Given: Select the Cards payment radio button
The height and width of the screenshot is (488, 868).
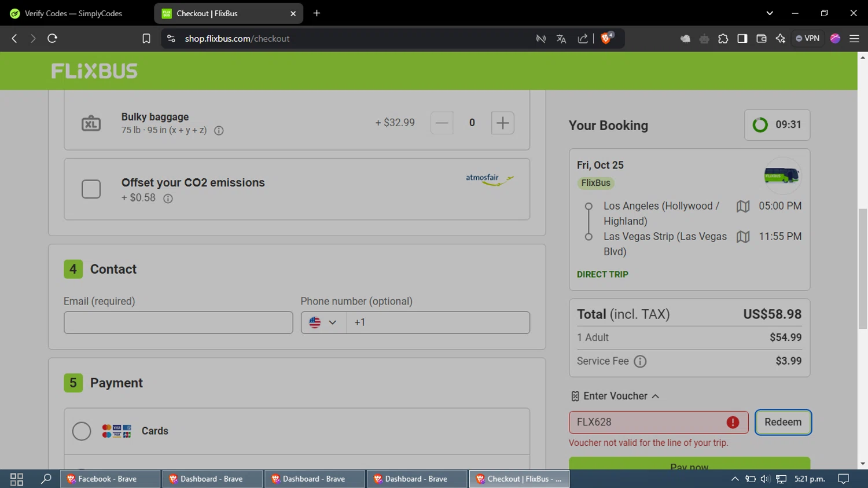Looking at the screenshot, I should pos(82,431).
